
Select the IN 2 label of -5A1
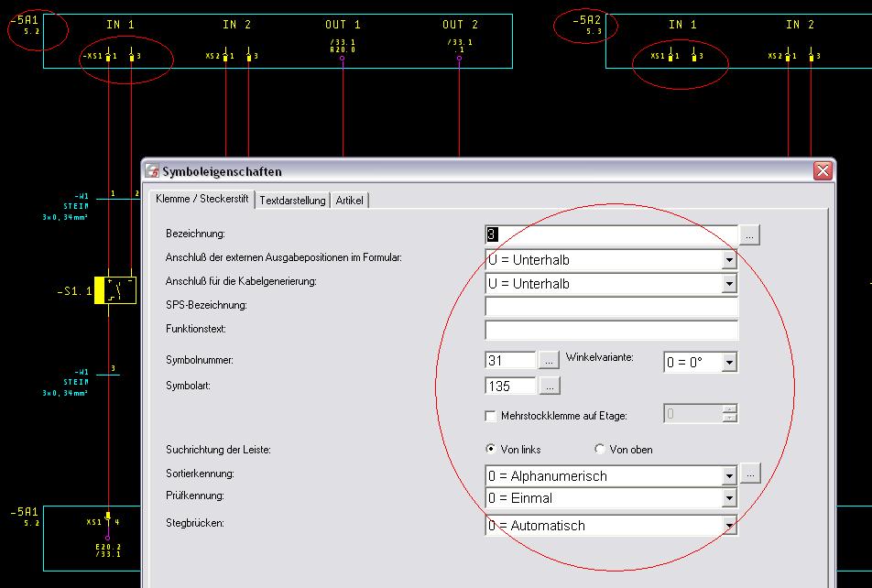[237, 25]
